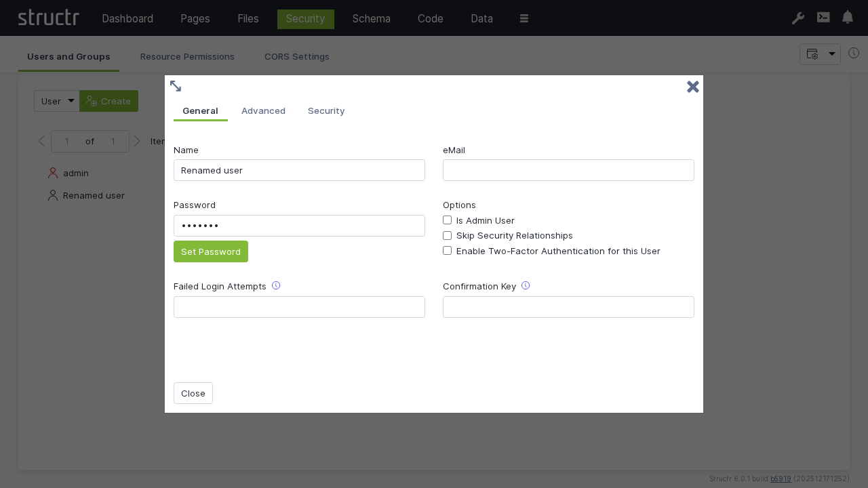The image size is (868, 488).
Task: Go to next page of users
Action: pyautogui.click(x=138, y=141)
